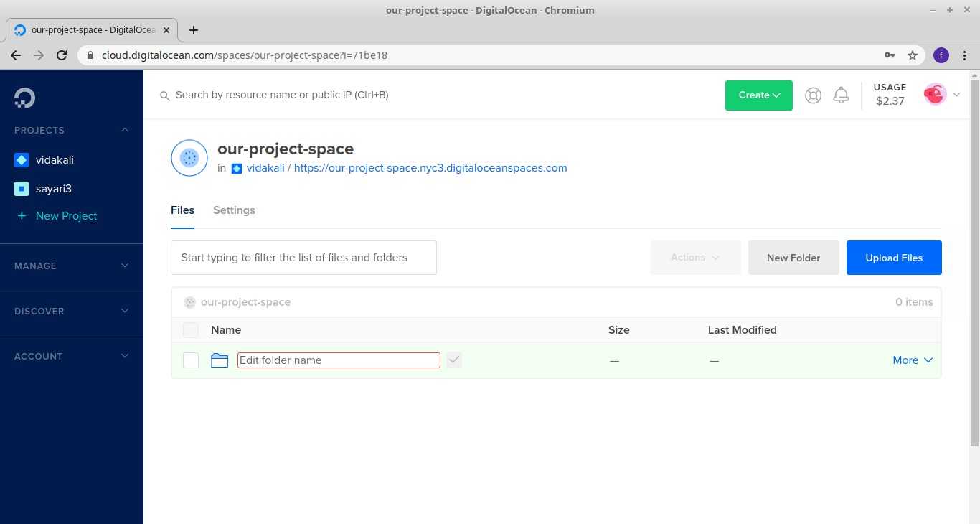Open the More menu for folder
Image resolution: width=980 pixels, height=524 pixels.
coord(912,360)
